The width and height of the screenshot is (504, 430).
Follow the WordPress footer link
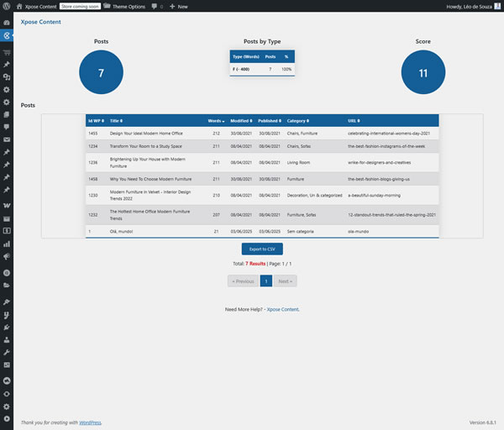coord(90,422)
